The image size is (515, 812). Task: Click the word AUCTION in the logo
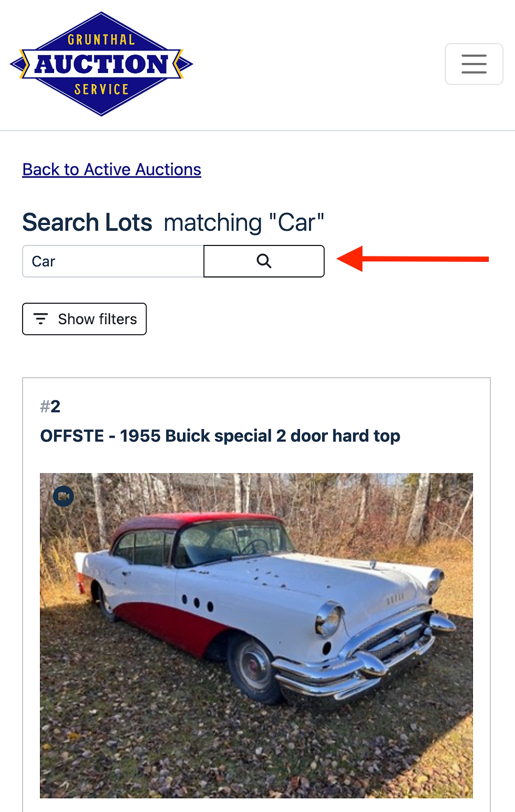tap(101, 65)
